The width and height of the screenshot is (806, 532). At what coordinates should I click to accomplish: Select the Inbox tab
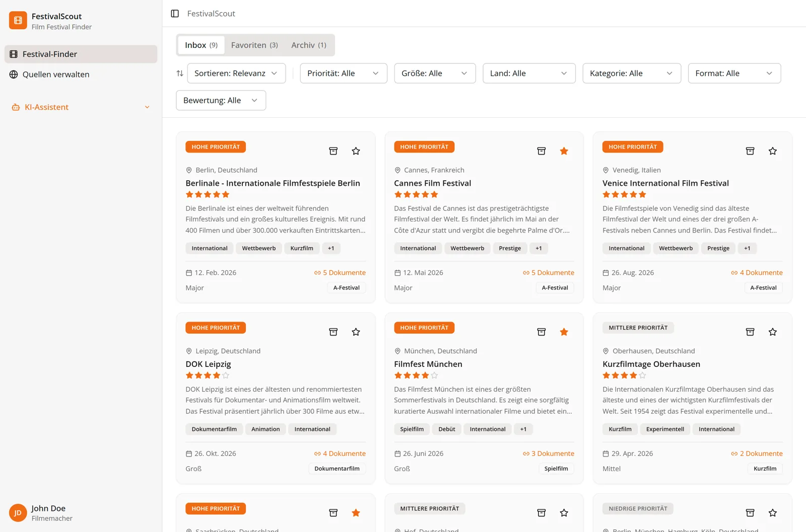point(201,45)
